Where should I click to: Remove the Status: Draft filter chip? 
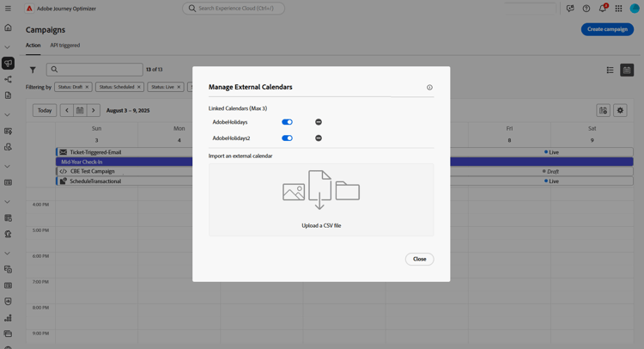tap(87, 87)
